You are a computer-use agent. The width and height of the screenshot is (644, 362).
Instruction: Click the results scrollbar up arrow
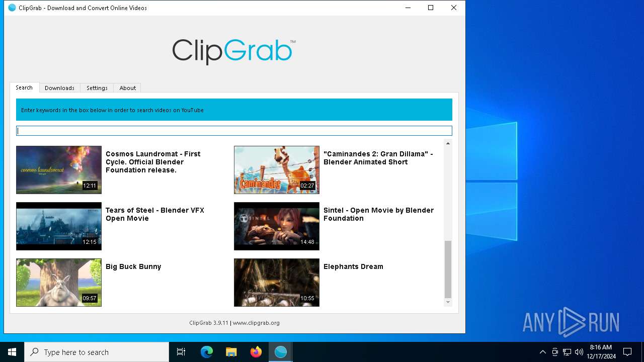tap(448, 144)
